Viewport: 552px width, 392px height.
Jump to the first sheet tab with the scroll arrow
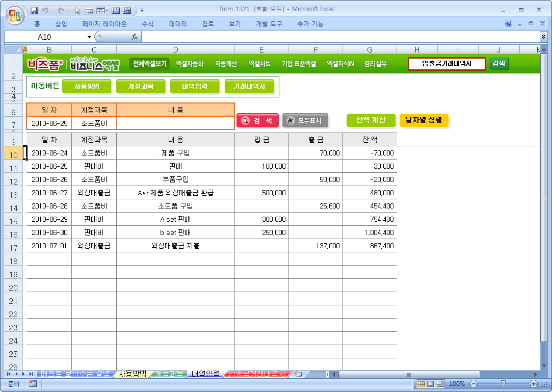pyautogui.click(x=9, y=374)
